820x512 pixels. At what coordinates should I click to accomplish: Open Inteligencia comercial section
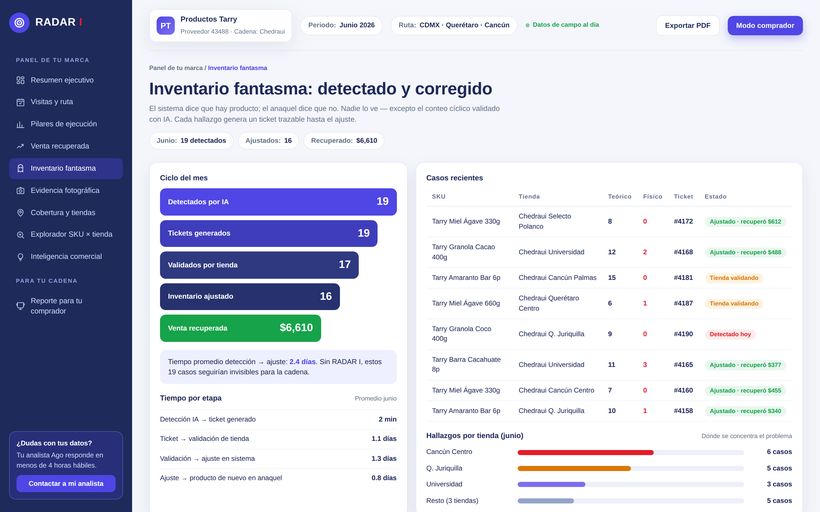tap(66, 256)
